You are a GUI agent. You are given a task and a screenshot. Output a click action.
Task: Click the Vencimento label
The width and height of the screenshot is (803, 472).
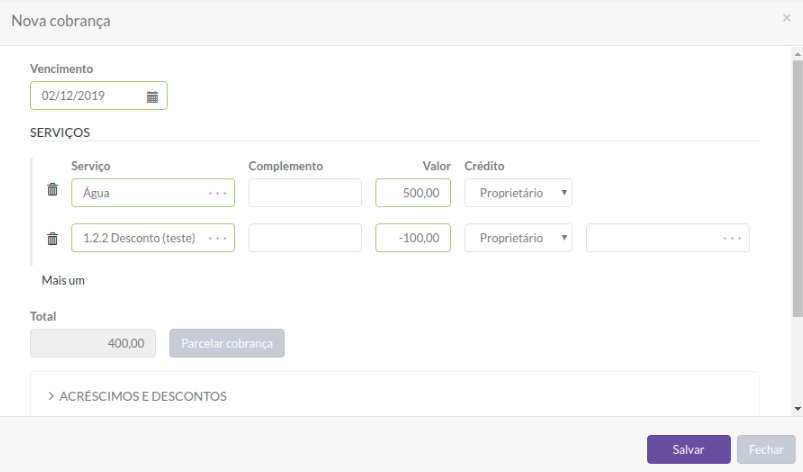point(61,69)
